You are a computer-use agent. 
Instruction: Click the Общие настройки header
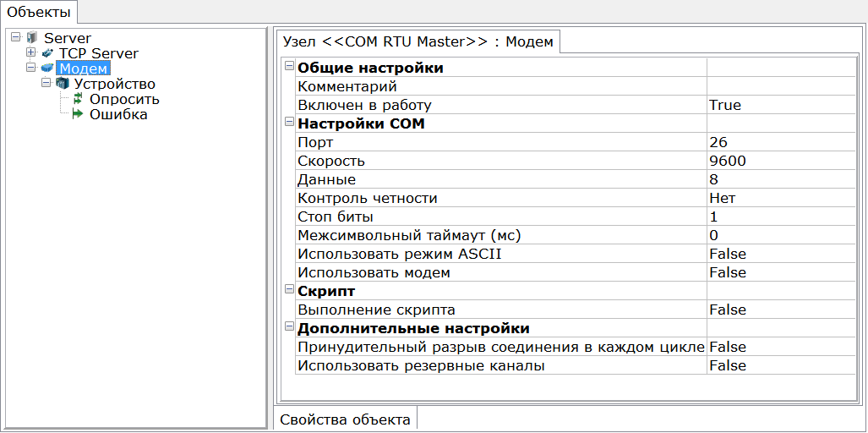click(x=371, y=69)
